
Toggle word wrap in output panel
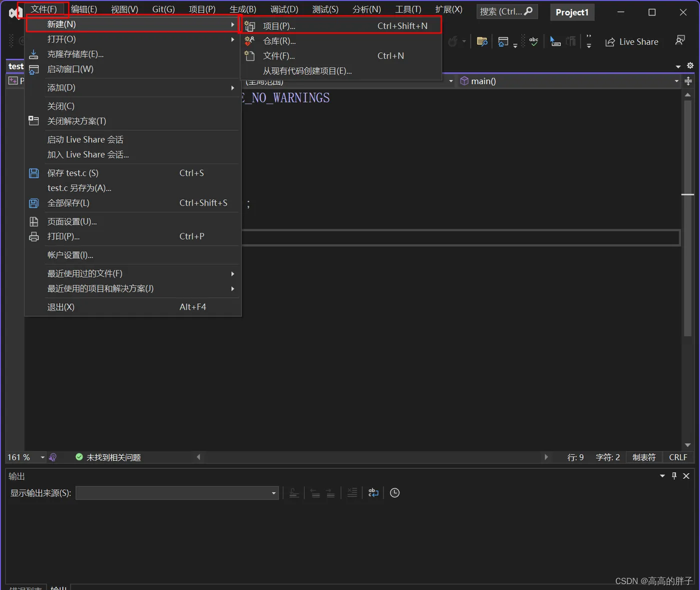click(x=373, y=493)
